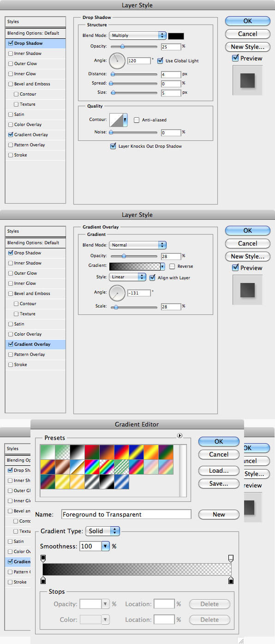Click the style preview thumbnail in Drop Shadow dialog
275x644 pixels.
pyautogui.click(x=248, y=80)
